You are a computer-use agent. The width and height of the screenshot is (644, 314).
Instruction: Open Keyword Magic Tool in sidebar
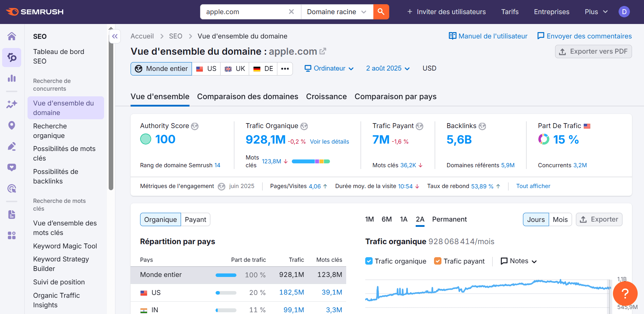[65, 246]
